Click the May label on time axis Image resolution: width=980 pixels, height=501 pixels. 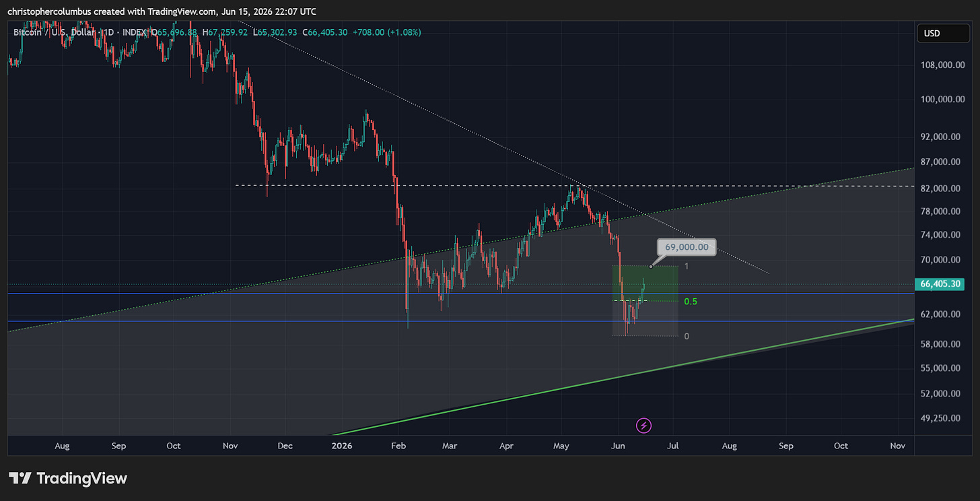[x=561, y=446]
